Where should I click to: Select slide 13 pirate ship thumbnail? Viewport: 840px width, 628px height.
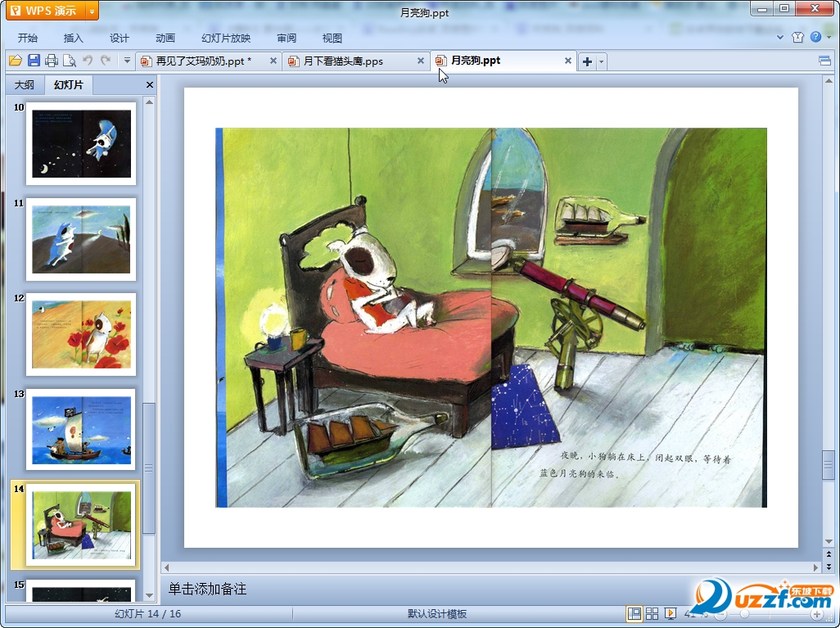tap(81, 430)
